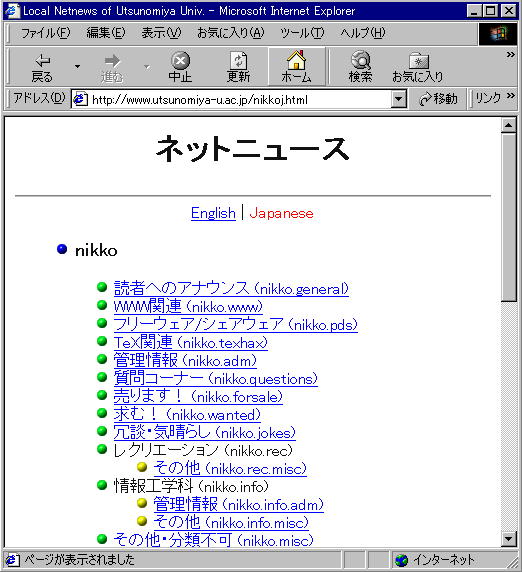Click the Go (移動) button
Image resolution: width=522 pixels, height=572 pixels.
[x=438, y=99]
